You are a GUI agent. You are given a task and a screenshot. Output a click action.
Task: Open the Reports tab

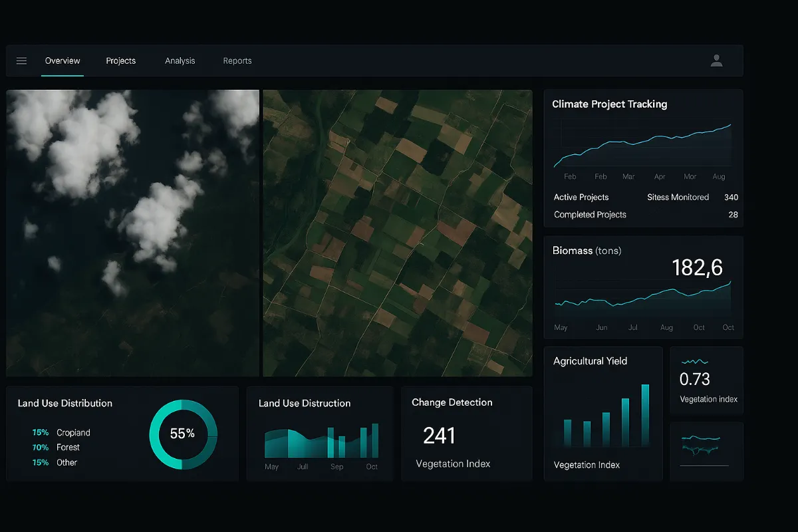[237, 61]
